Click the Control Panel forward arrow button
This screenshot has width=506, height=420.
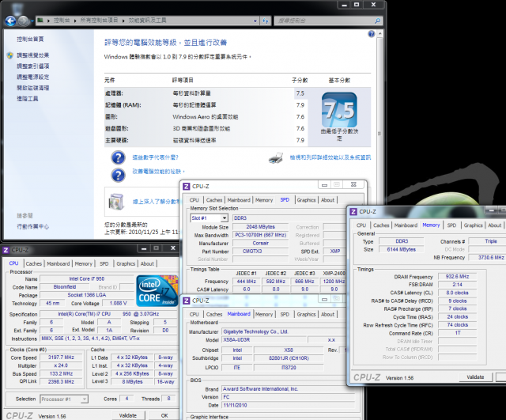click(23, 21)
